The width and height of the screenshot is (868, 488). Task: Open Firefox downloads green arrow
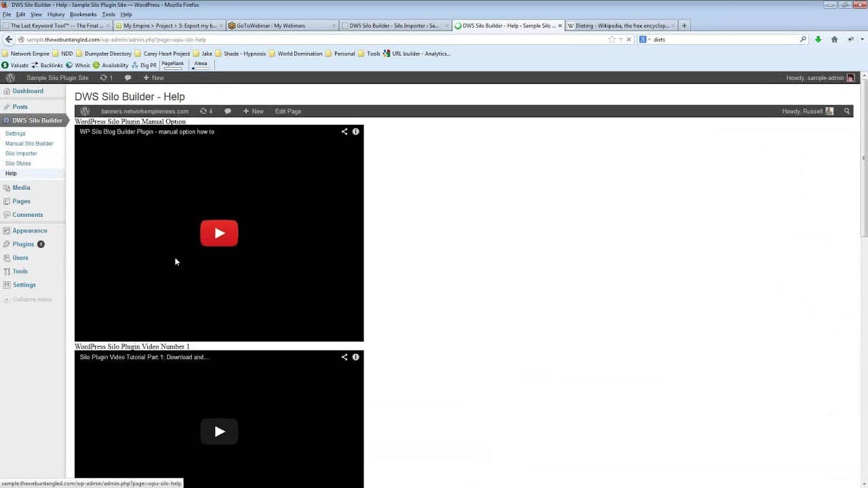click(x=818, y=39)
